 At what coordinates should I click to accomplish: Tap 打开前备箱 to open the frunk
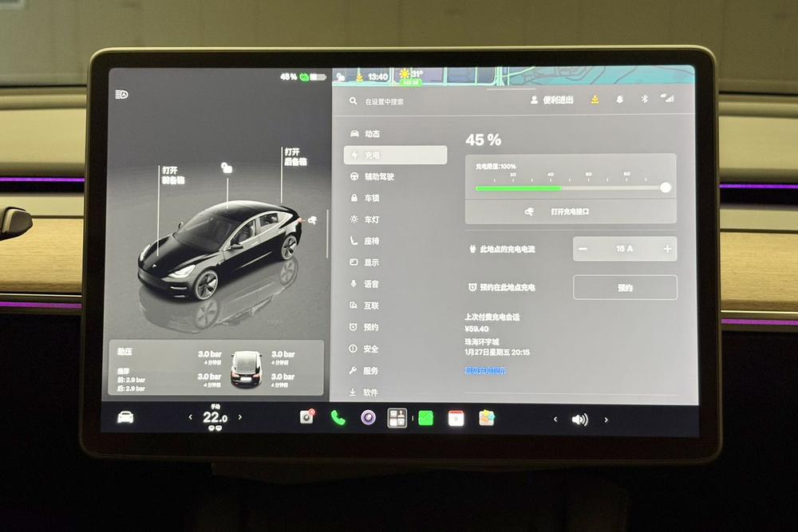pos(173,175)
